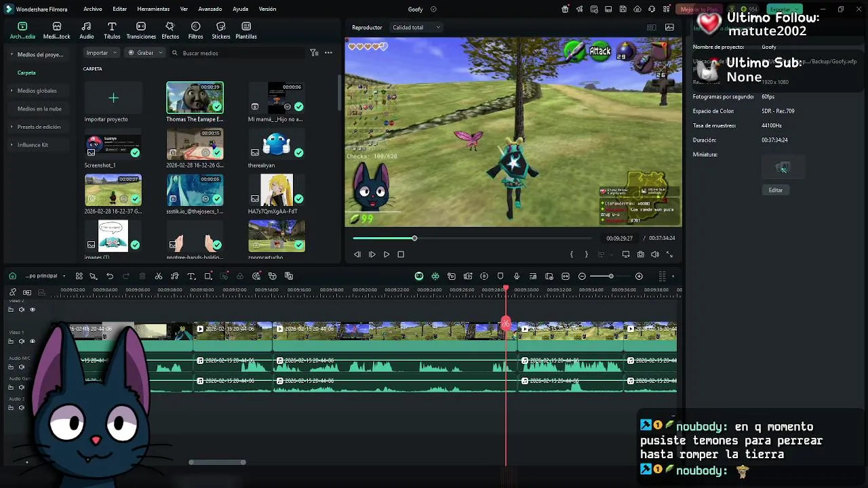Click the timeline zoom in plus button
This screenshot has height=488, width=868.
(x=639, y=277)
